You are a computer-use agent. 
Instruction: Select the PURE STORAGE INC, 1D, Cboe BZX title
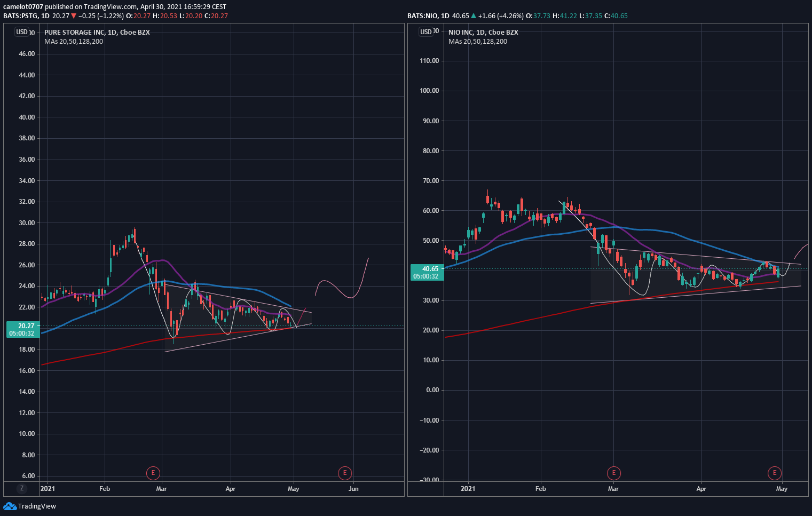pos(97,33)
